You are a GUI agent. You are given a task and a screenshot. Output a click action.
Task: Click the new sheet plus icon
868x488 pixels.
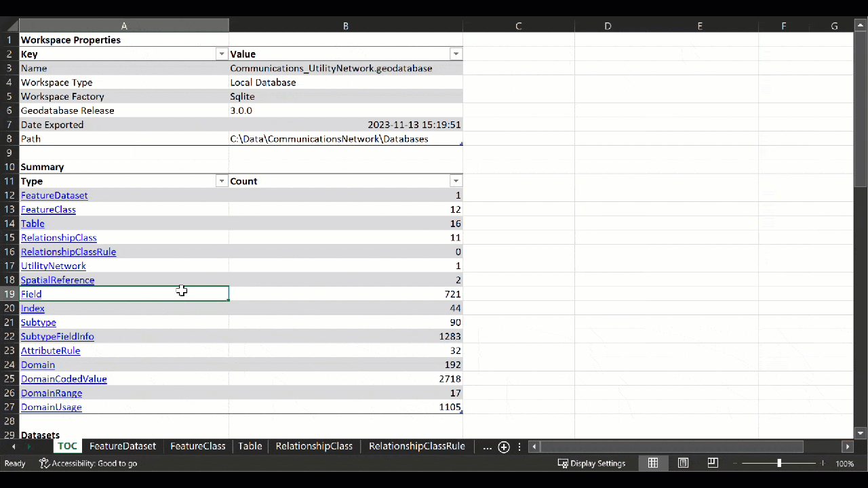tap(504, 447)
